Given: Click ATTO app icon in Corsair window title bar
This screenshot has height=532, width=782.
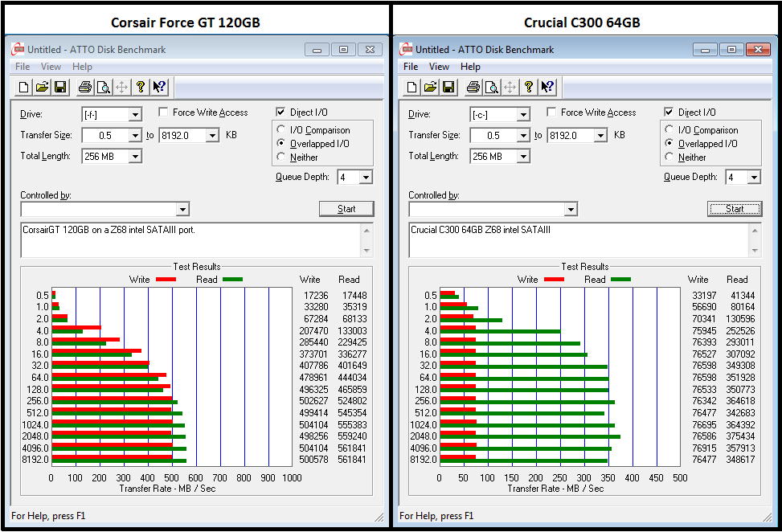Looking at the screenshot, I should [18, 49].
